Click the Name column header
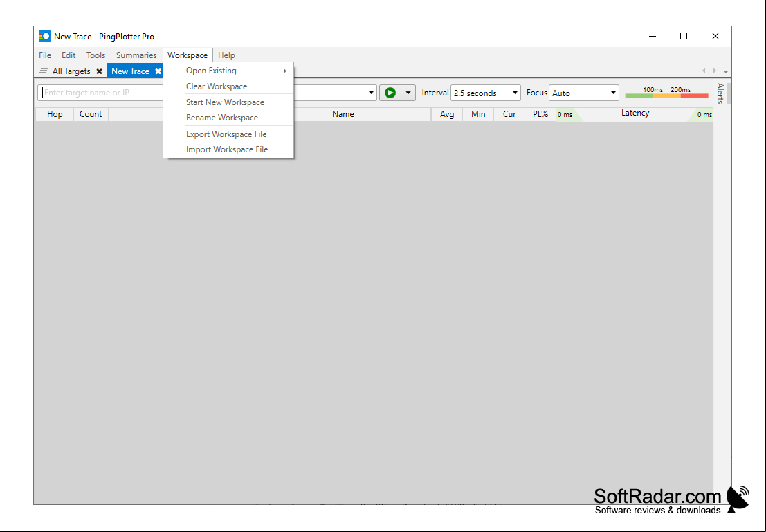 pyautogui.click(x=343, y=114)
